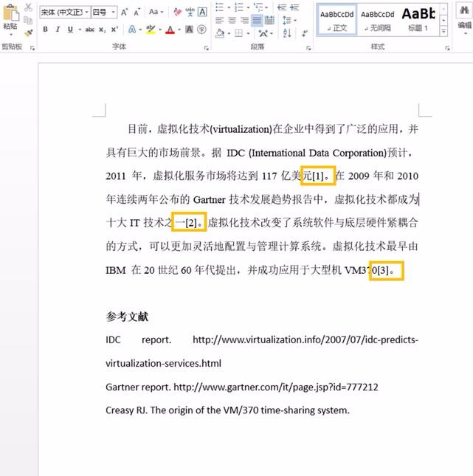This screenshot has width=473, height=476.
Task: Click the Cut scissors icon
Action: pyautogui.click(x=28, y=7)
